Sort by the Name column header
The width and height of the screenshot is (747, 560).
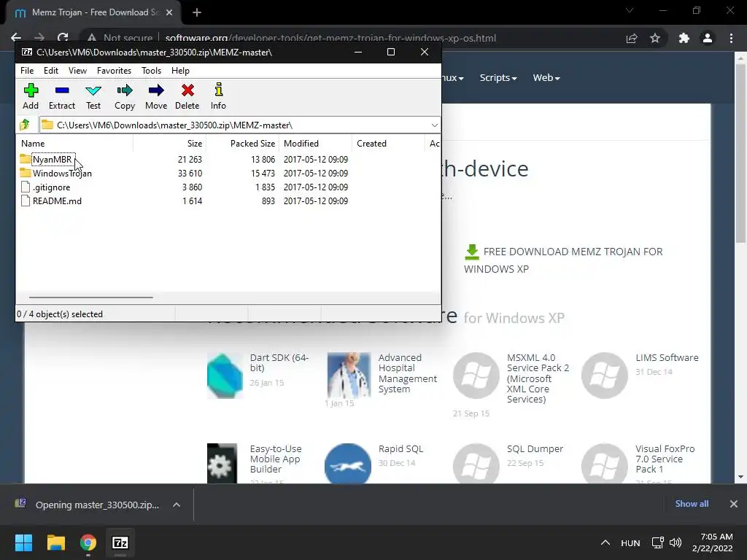(x=75, y=144)
